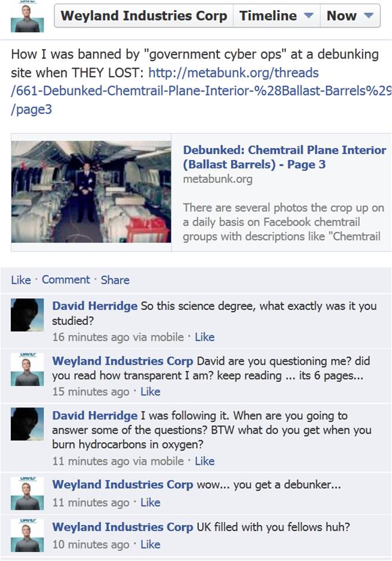Screen dimensions: 392x561
Task: Like the 'UK filled with you fellows' comment
Action: click(x=151, y=544)
